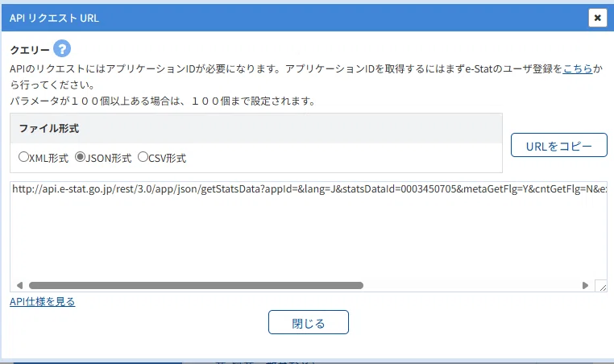Click the query help question mark icon
The width and height of the screenshot is (614, 364).
pos(62,49)
